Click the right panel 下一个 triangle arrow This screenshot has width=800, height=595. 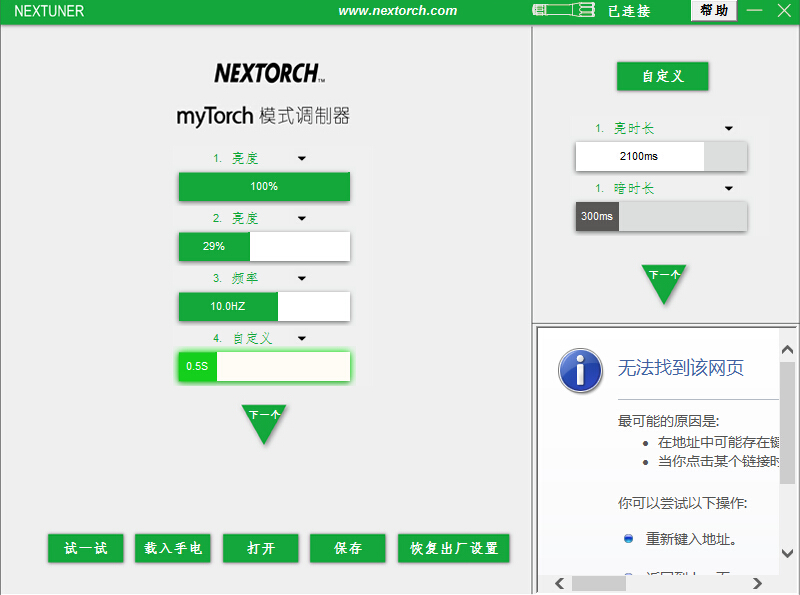click(664, 281)
